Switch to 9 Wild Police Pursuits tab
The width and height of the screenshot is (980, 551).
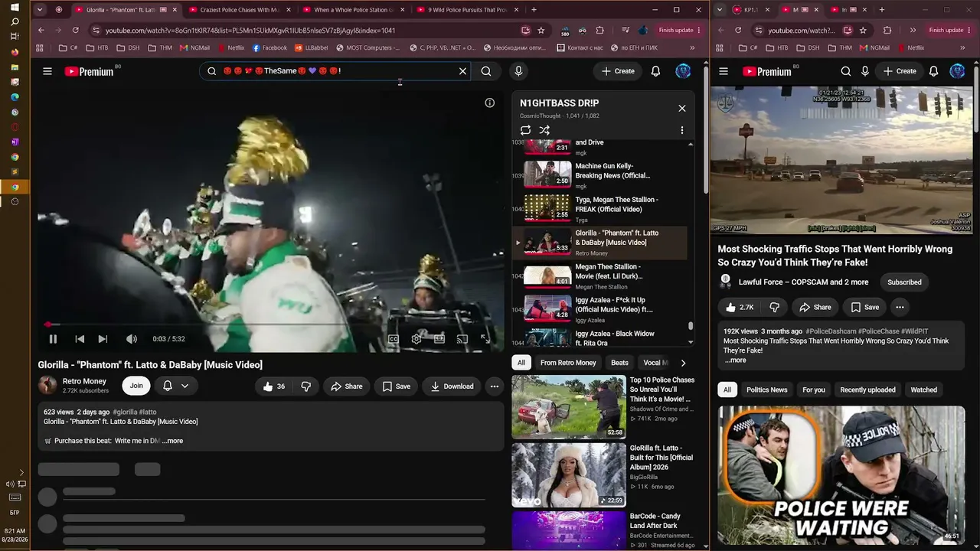pos(468,10)
